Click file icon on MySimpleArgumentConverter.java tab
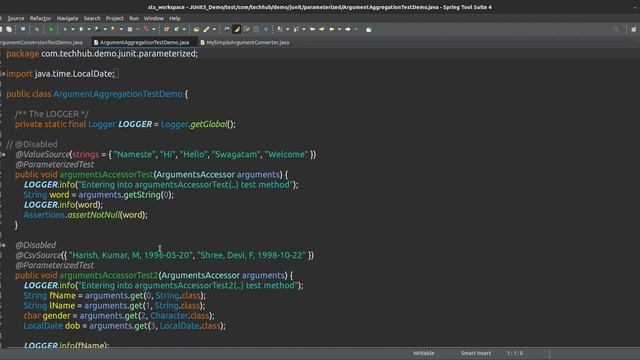This screenshot has height=360, width=640. (x=202, y=42)
